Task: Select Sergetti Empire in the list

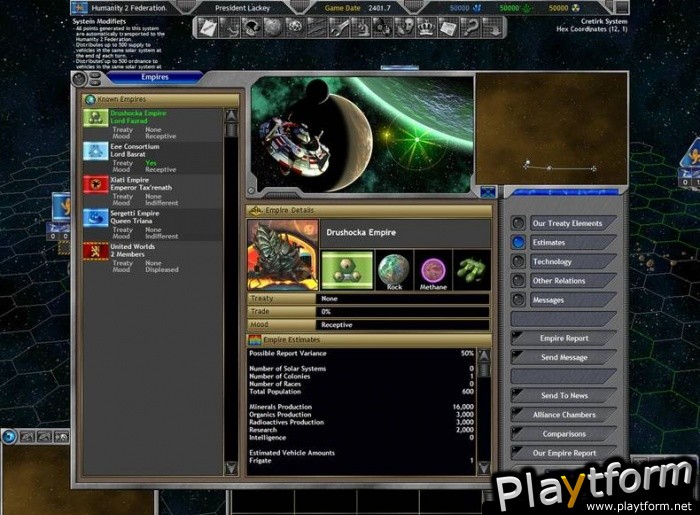Action: tap(152, 225)
